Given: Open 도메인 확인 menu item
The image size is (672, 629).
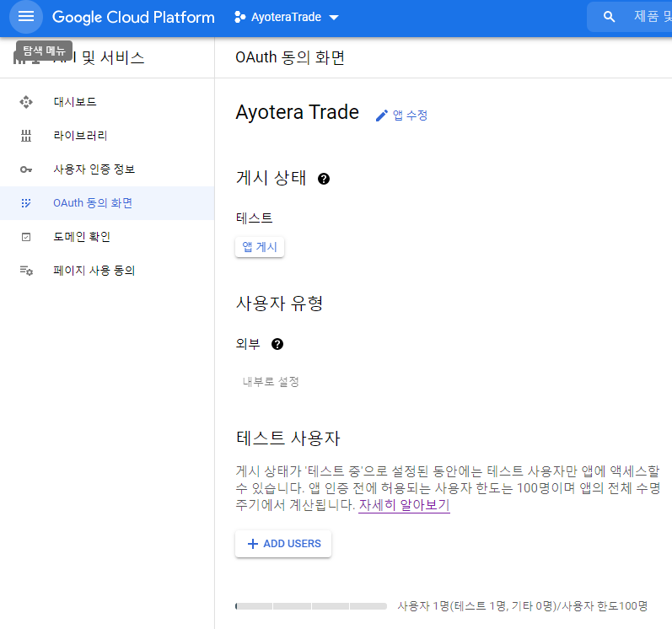Looking at the screenshot, I should (x=107, y=237).
